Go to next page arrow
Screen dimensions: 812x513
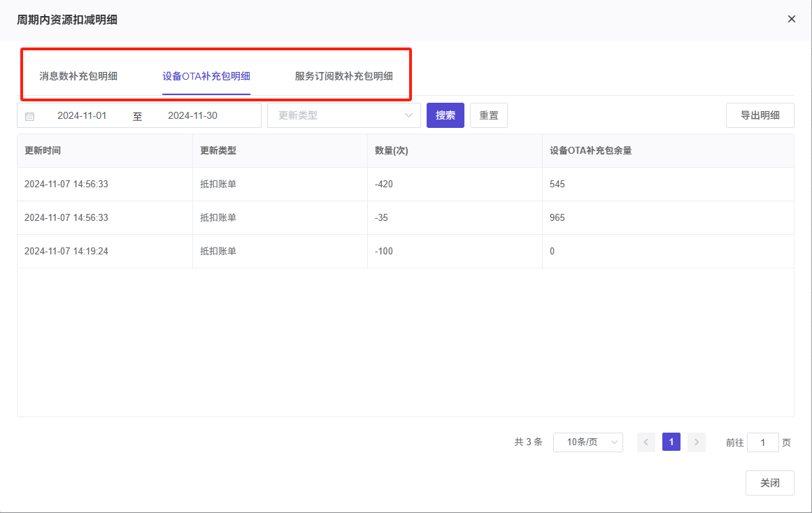pos(697,442)
